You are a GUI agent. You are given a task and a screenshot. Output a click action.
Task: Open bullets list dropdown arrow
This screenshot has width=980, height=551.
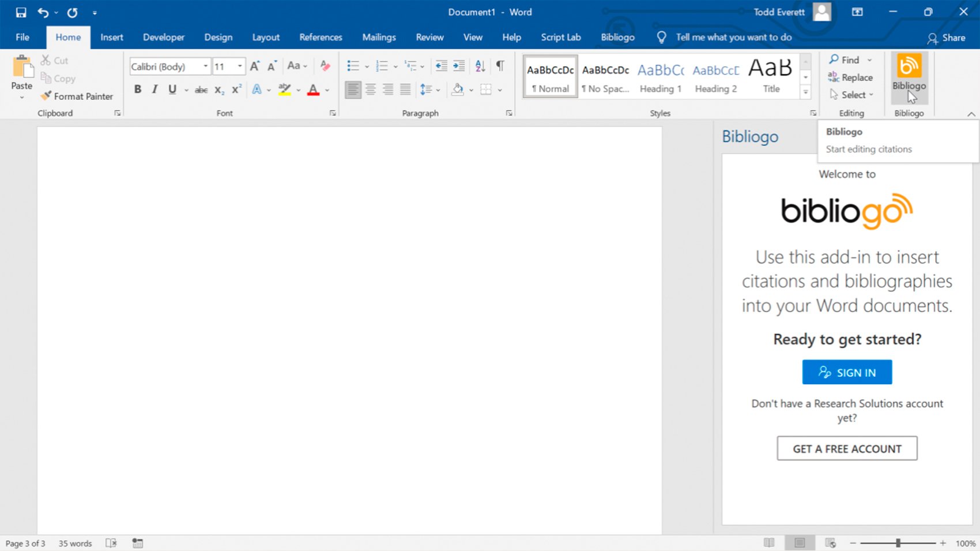click(367, 67)
